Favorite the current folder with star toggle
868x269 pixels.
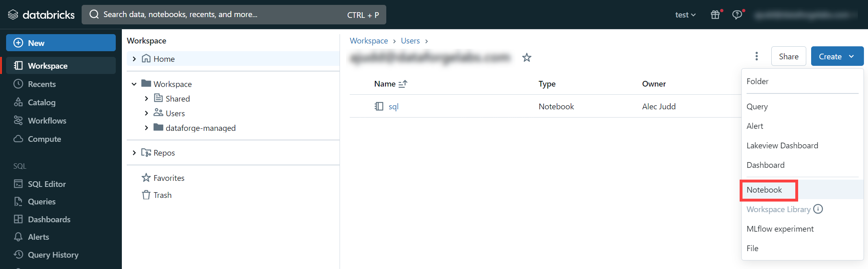coord(527,57)
